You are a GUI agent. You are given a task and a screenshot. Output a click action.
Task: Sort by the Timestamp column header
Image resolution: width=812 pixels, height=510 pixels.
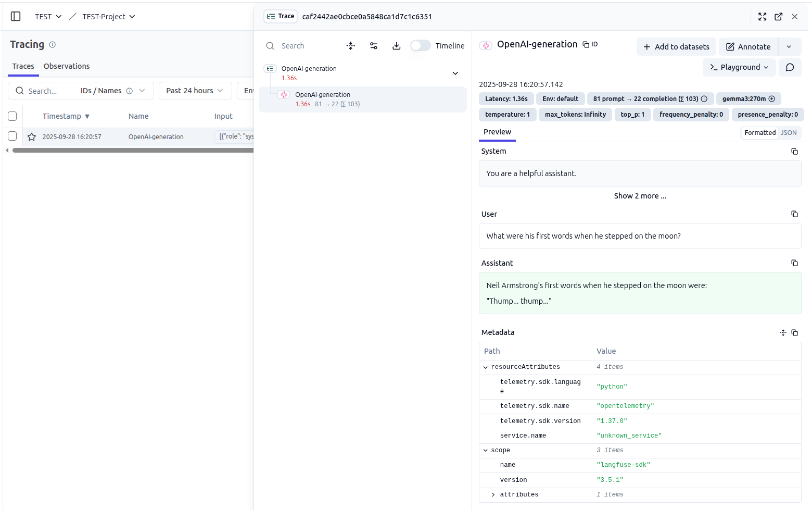pyautogui.click(x=66, y=116)
